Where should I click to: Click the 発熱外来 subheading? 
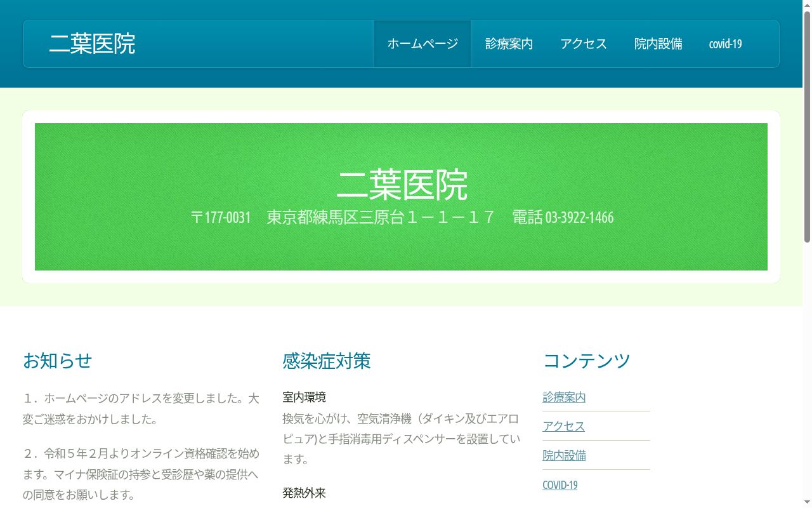(304, 493)
